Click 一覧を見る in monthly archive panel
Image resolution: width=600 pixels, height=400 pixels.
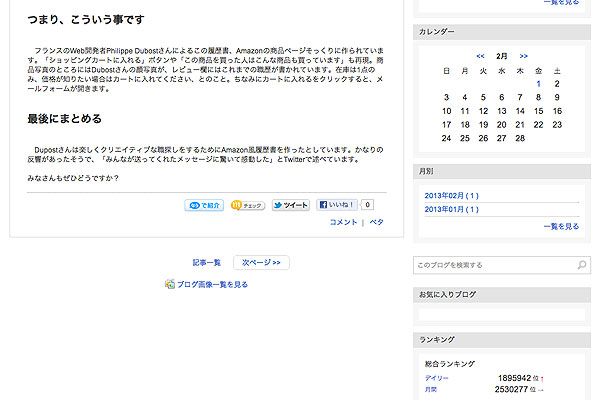[561, 227]
